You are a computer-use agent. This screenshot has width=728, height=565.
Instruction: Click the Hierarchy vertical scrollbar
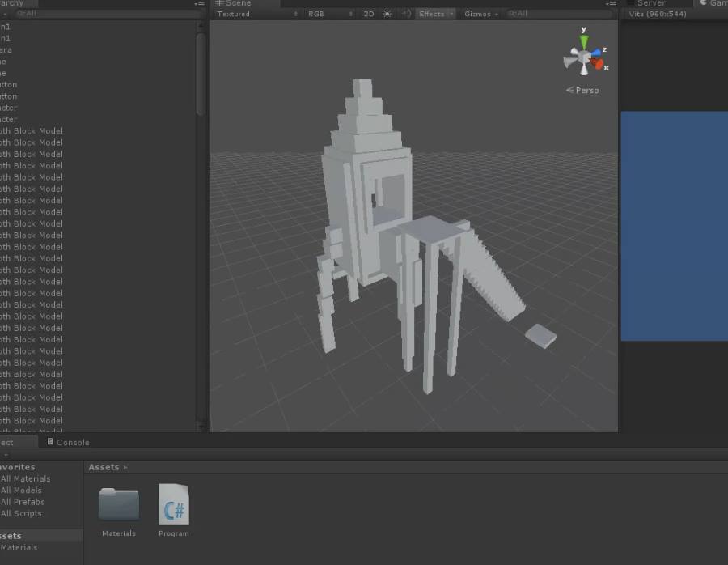point(201,73)
